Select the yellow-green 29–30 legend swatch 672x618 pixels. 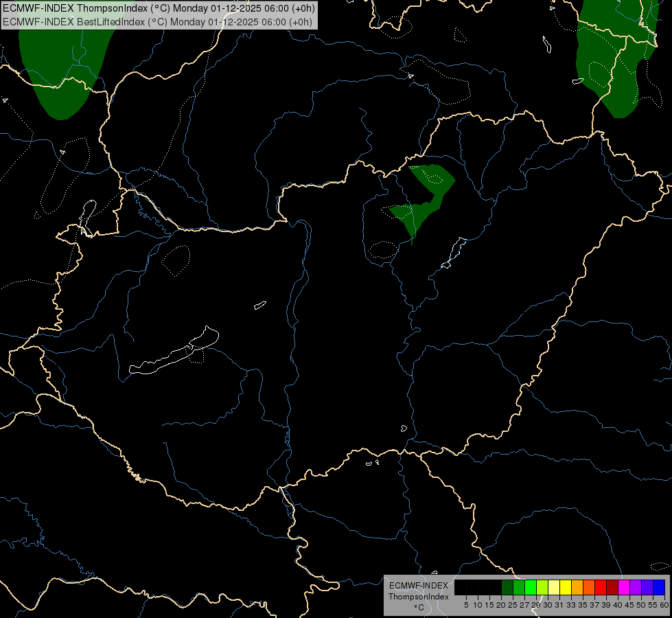click(x=542, y=587)
